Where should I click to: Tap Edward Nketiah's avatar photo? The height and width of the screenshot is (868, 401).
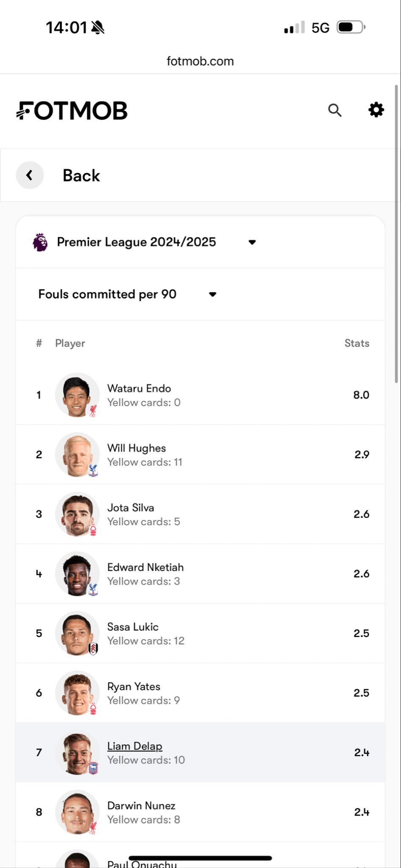coord(77,574)
